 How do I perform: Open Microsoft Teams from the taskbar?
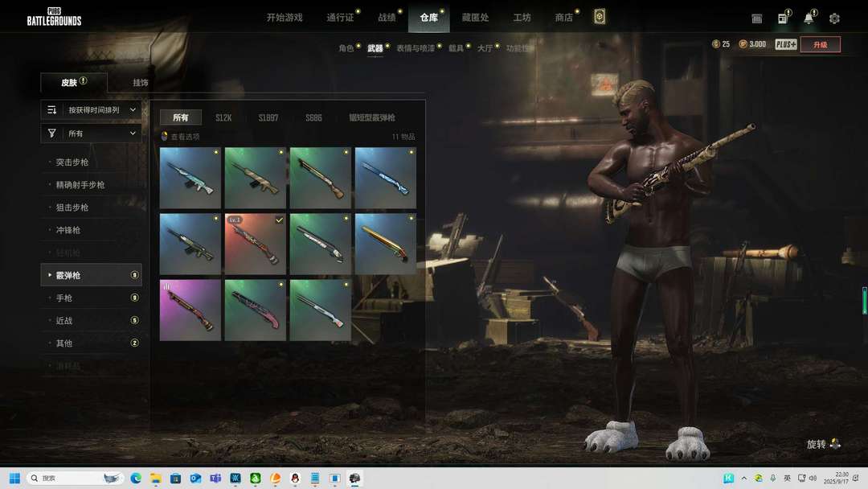pos(215,478)
